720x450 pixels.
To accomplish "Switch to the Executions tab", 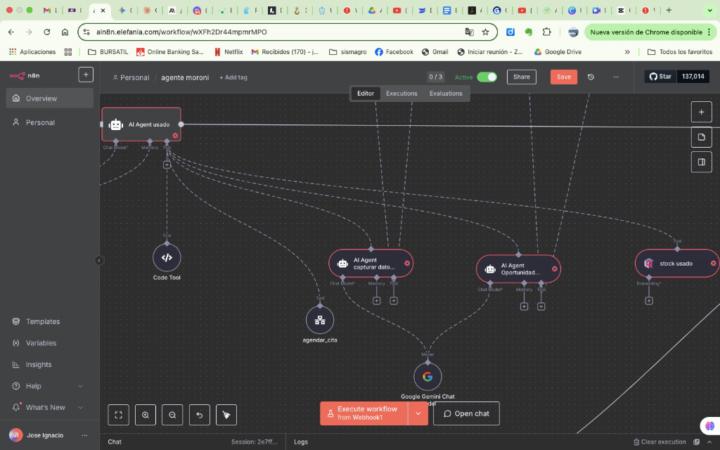I will coord(401,93).
